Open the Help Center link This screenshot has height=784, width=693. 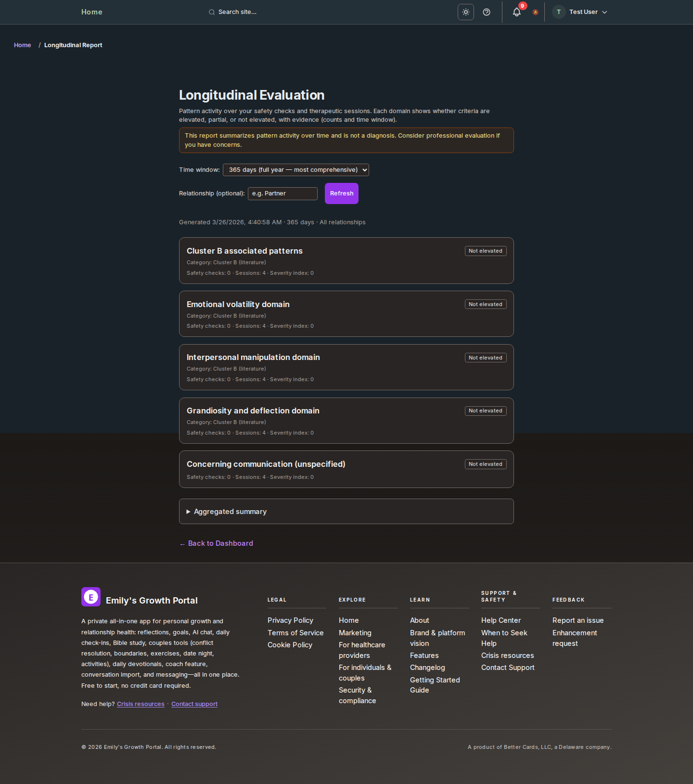point(501,620)
